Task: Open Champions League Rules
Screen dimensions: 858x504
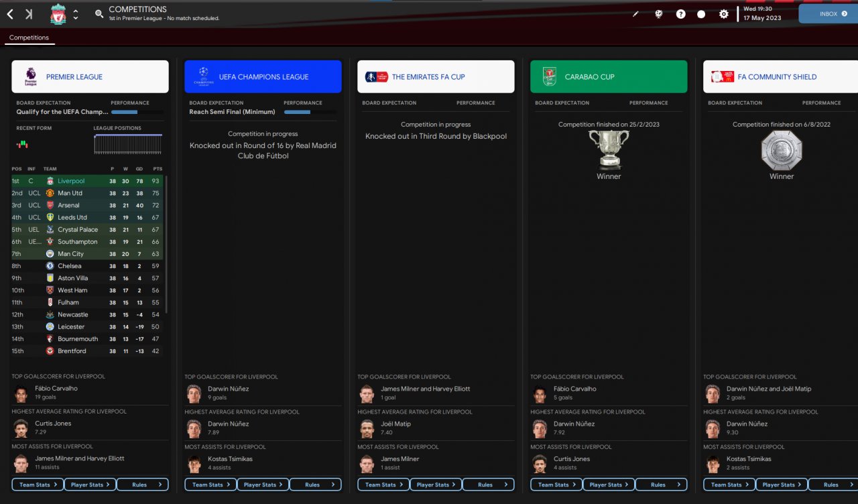Action: pyautogui.click(x=315, y=485)
